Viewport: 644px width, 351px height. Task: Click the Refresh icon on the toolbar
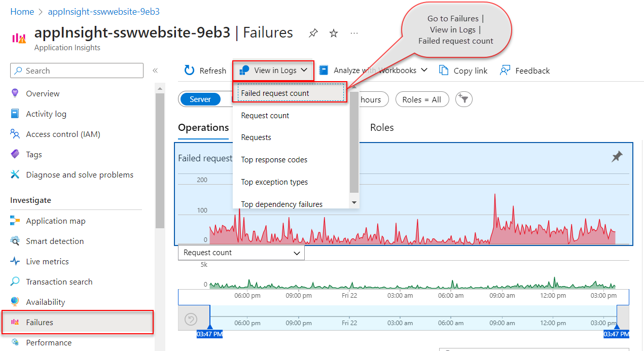click(190, 70)
